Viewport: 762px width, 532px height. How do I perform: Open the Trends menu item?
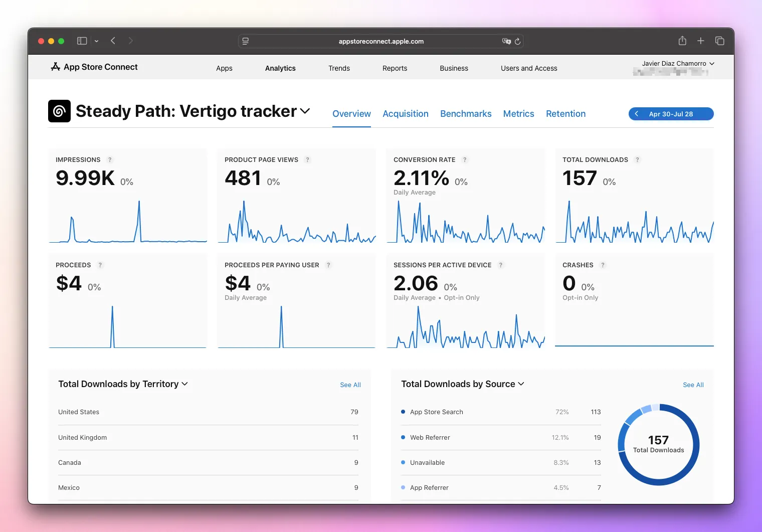pos(339,68)
